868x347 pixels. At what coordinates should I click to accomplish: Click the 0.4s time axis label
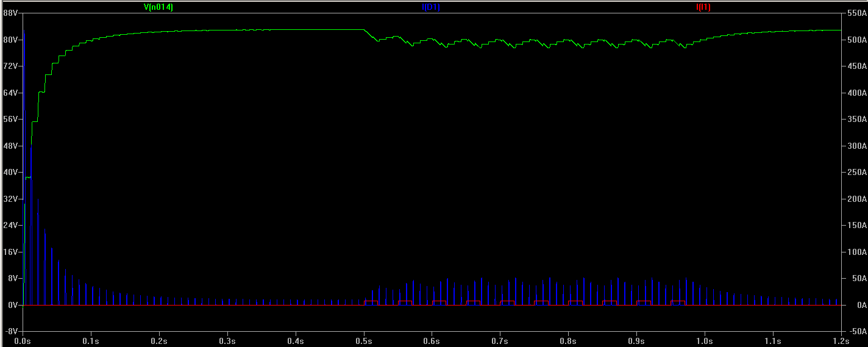coord(296,342)
